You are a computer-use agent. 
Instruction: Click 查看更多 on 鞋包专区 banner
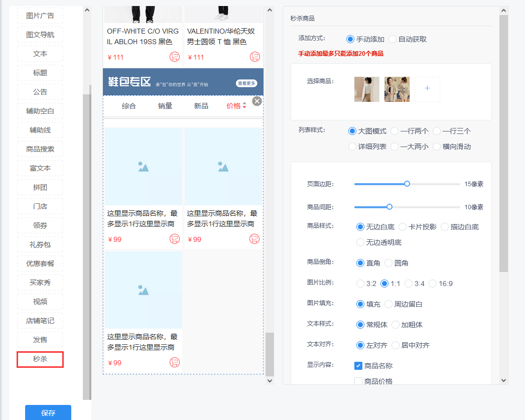tap(246, 83)
